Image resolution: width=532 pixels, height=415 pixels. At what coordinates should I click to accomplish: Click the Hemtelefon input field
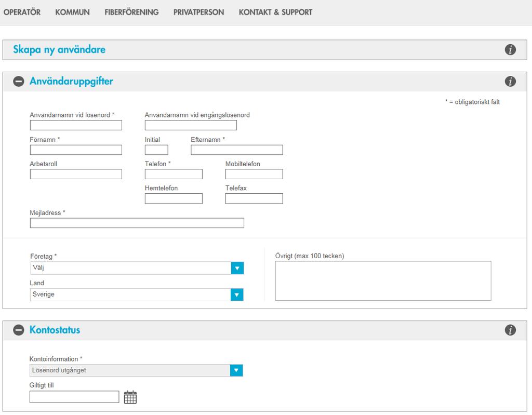pyautogui.click(x=174, y=198)
